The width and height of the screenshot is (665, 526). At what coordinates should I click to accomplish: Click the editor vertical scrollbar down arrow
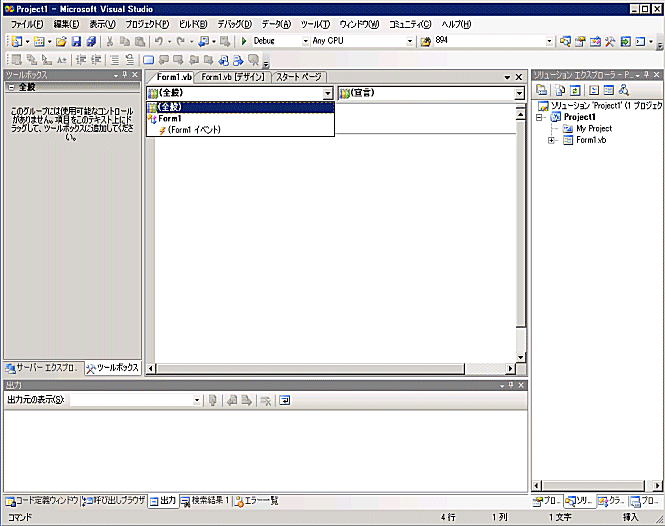[520, 358]
